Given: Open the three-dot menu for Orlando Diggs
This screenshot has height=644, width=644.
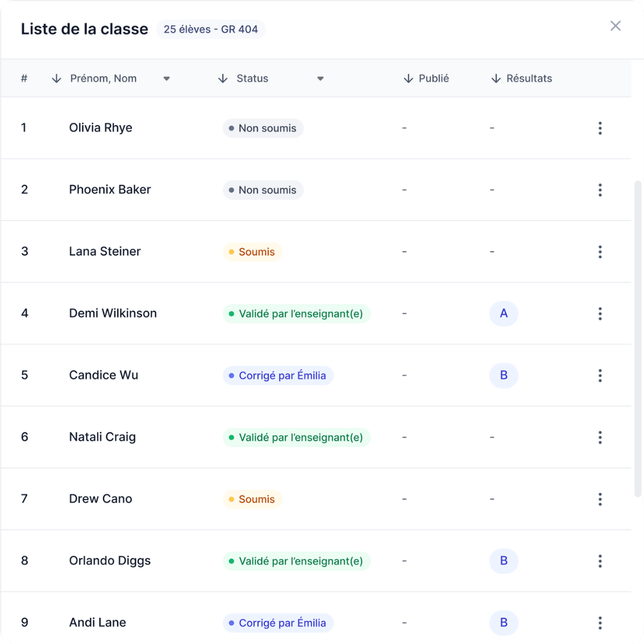Looking at the screenshot, I should (600, 561).
